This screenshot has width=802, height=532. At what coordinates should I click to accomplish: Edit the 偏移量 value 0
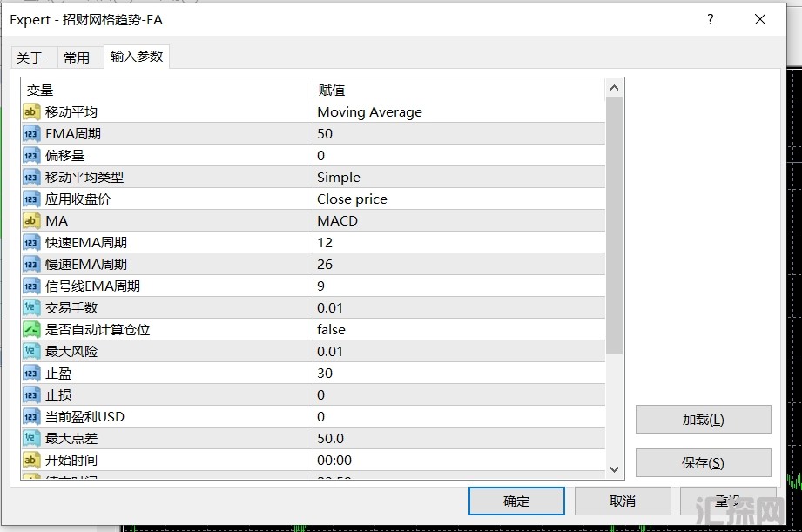coord(459,156)
